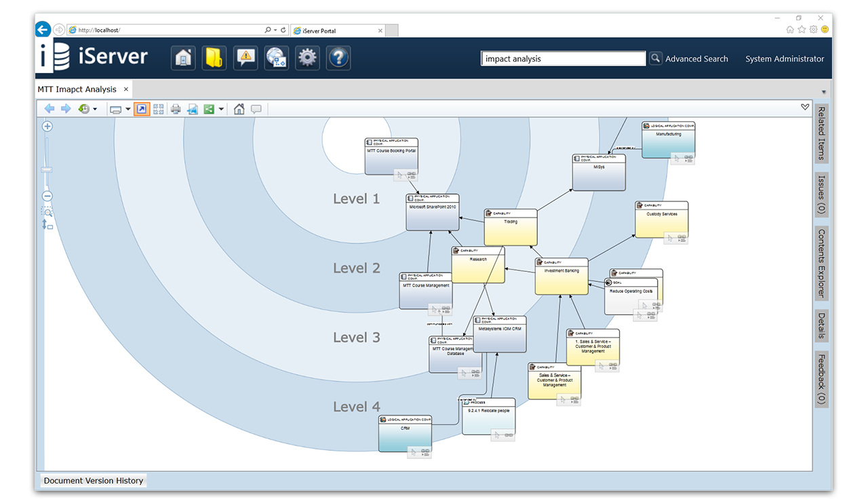The width and height of the screenshot is (868, 503).
Task: Click the green share icon
Action: (209, 109)
